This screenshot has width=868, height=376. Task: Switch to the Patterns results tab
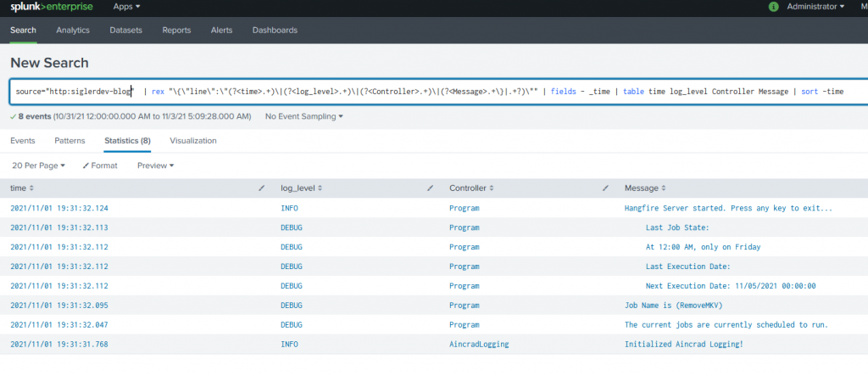70,141
